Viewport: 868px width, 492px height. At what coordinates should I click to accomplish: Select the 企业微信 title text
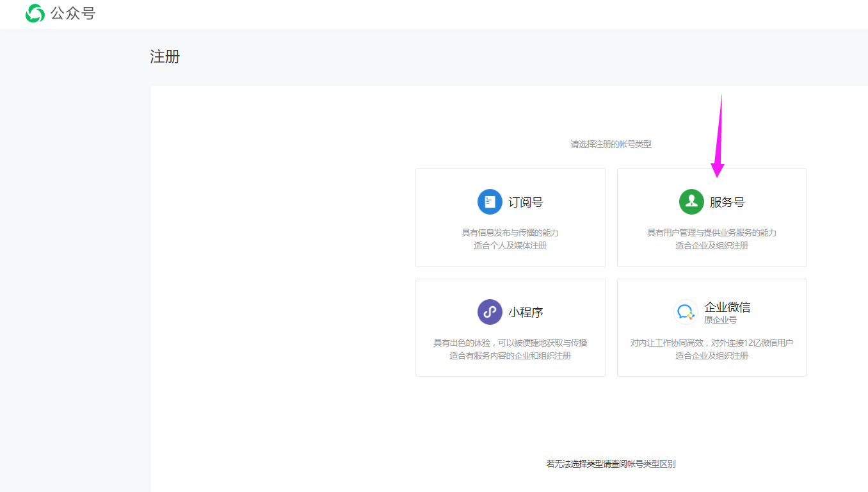click(x=727, y=307)
